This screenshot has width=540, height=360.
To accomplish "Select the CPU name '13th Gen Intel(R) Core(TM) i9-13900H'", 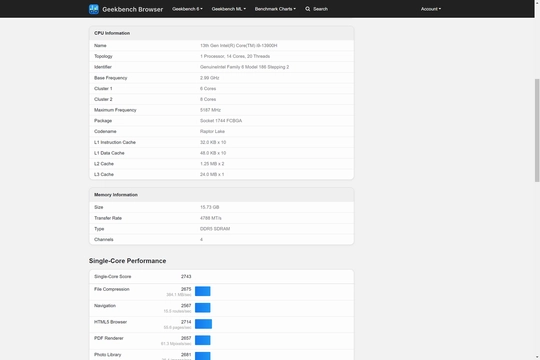I will tap(238, 45).
